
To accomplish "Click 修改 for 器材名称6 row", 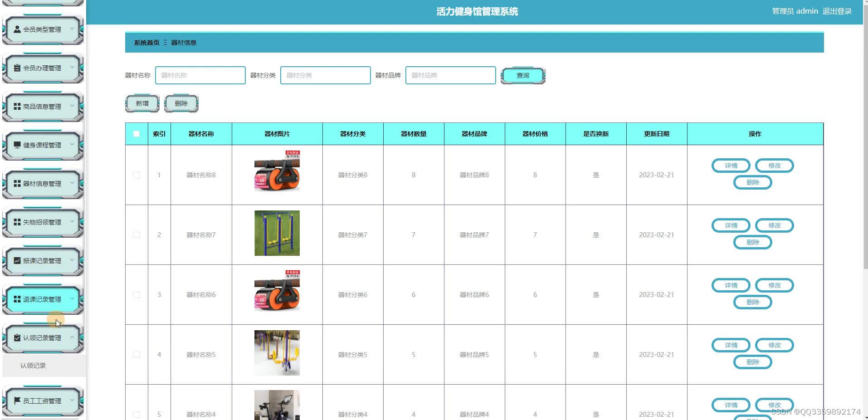I will click(775, 285).
